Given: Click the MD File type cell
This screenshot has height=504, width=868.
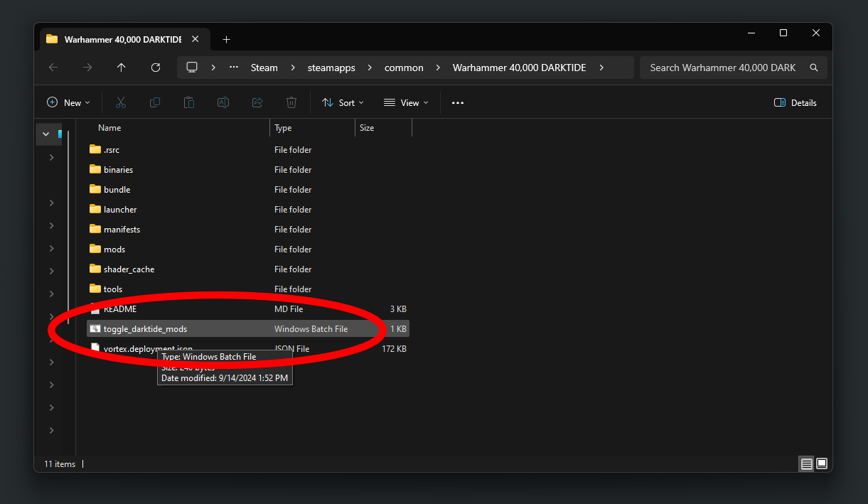Looking at the screenshot, I should (x=289, y=309).
